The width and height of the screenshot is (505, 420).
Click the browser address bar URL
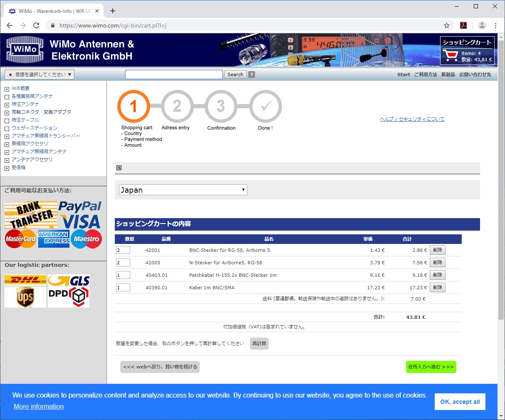point(113,25)
